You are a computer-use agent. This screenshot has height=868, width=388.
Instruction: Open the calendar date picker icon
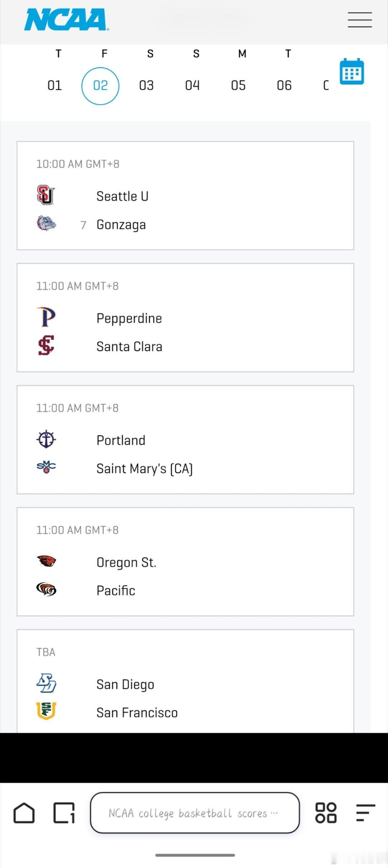(352, 71)
